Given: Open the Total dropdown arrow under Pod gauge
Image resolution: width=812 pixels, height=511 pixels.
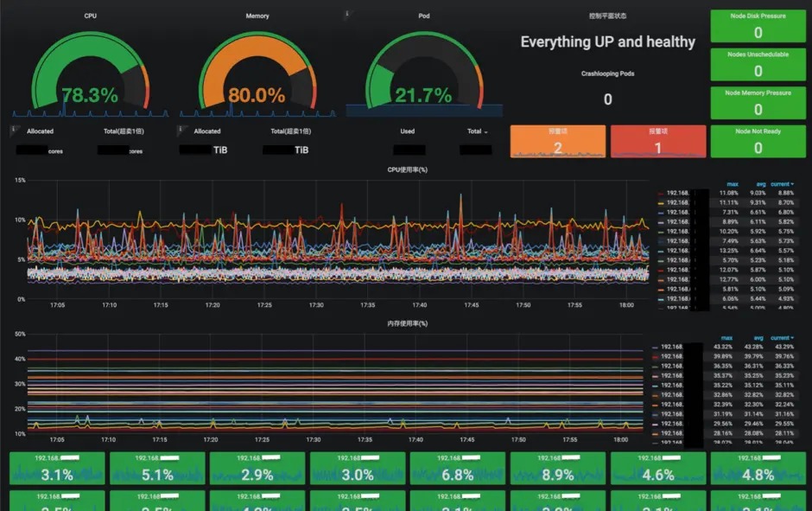Looking at the screenshot, I should coord(485,132).
